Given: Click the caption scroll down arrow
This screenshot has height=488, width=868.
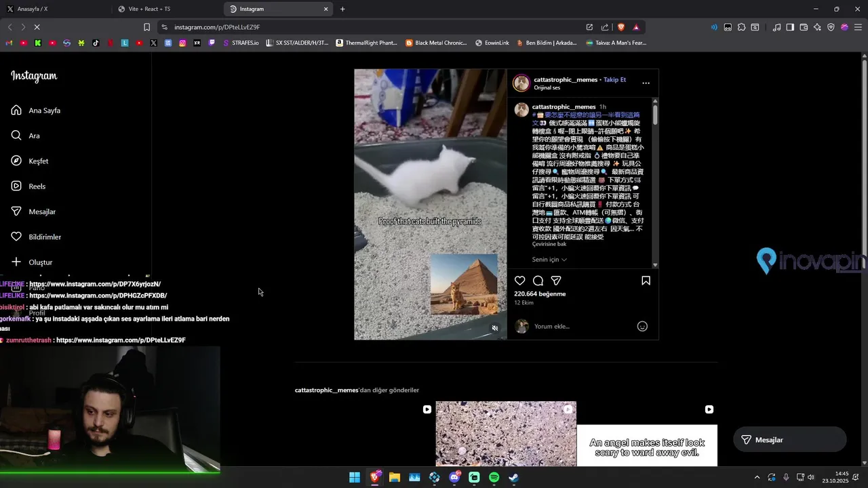Looking at the screenshot, I should [x=655, y=265].
